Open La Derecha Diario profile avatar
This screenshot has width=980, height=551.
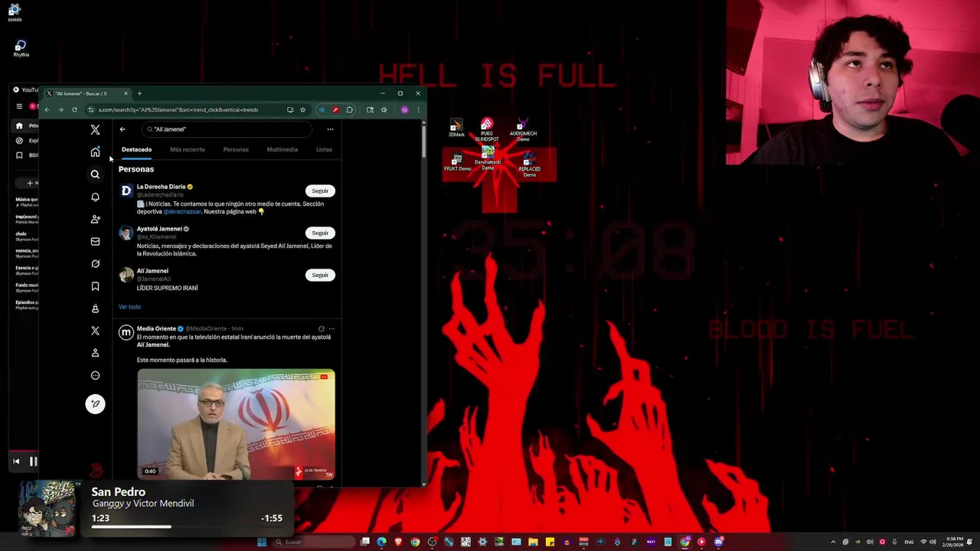click(x=126, y=191)
